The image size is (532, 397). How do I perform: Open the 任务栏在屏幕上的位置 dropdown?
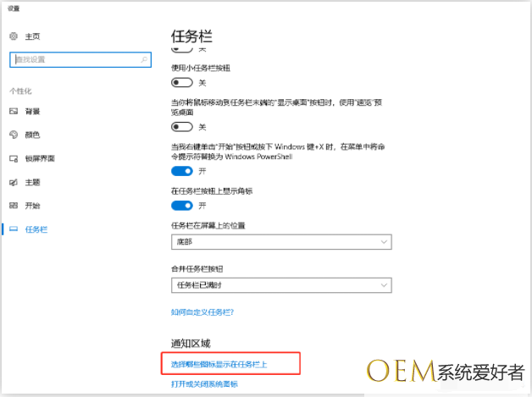(281, 243)
